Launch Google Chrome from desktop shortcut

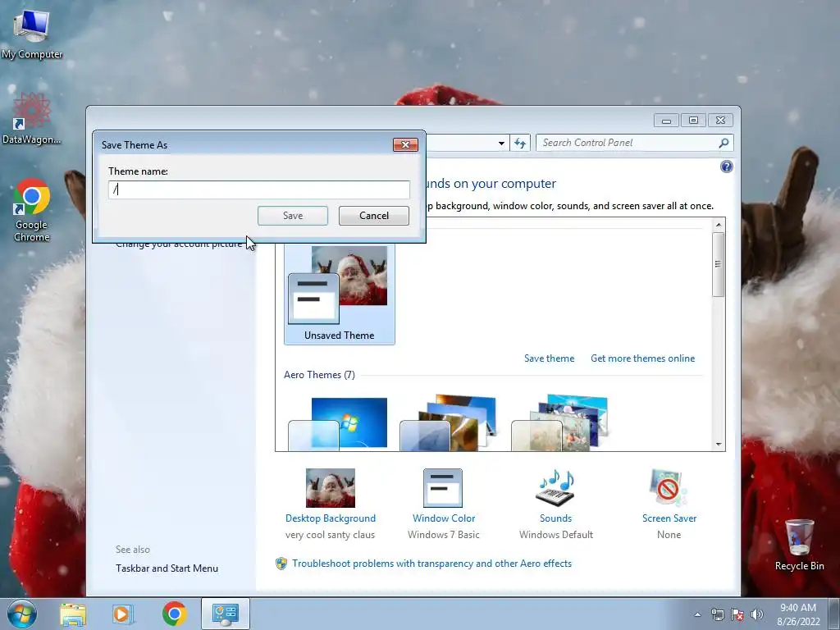(x=32, y=210)
